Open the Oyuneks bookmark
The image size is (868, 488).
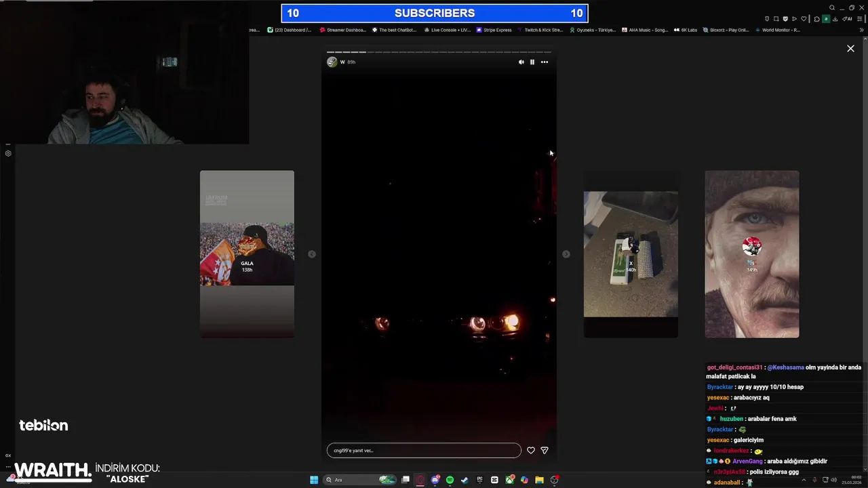pos(593,30)
